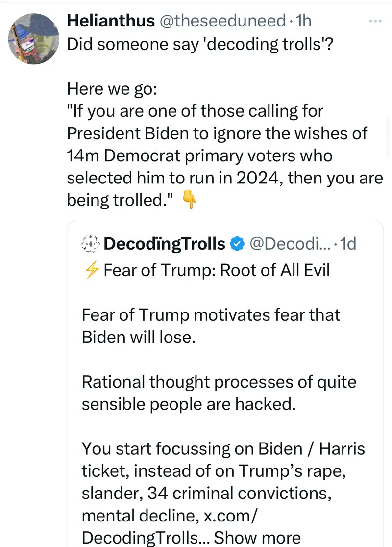Tap the blue verified badge beside DecodingTrolls

coord(238,244)
